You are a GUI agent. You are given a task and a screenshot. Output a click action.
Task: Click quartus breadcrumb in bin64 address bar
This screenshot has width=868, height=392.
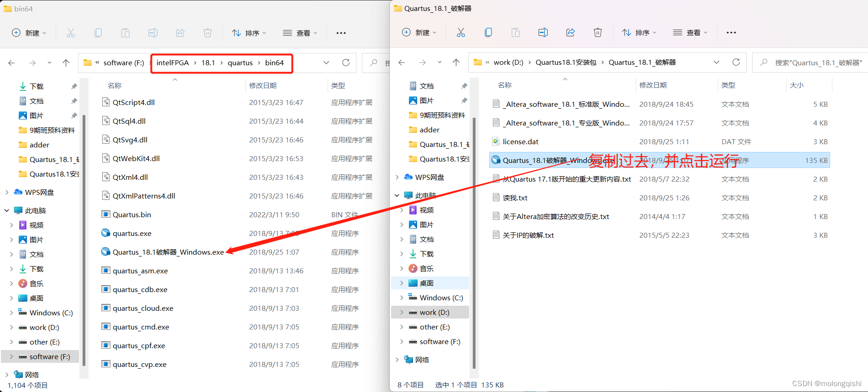tap(240, 63)
